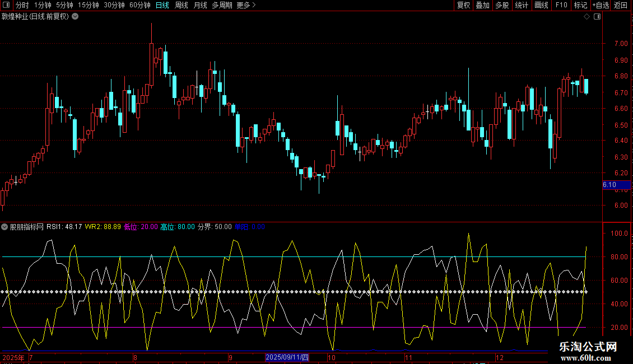
Task: Click the 返回 back button
Action: tap(621, 5)
